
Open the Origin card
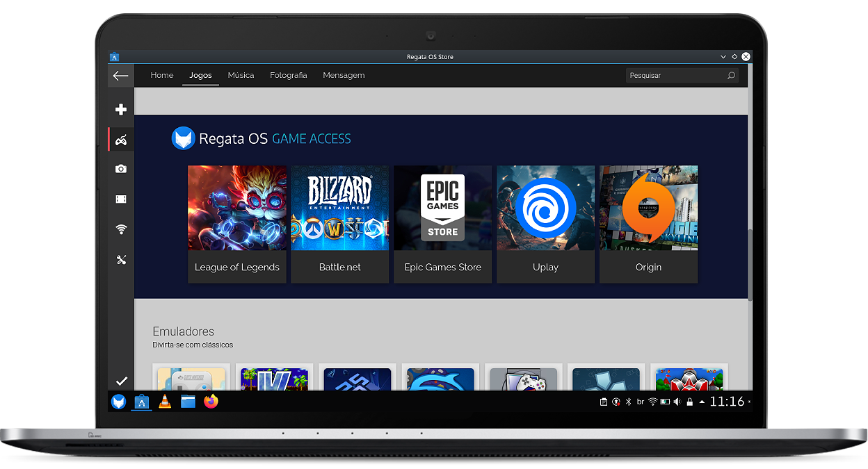pyautogui.click(x=649, y=224)
